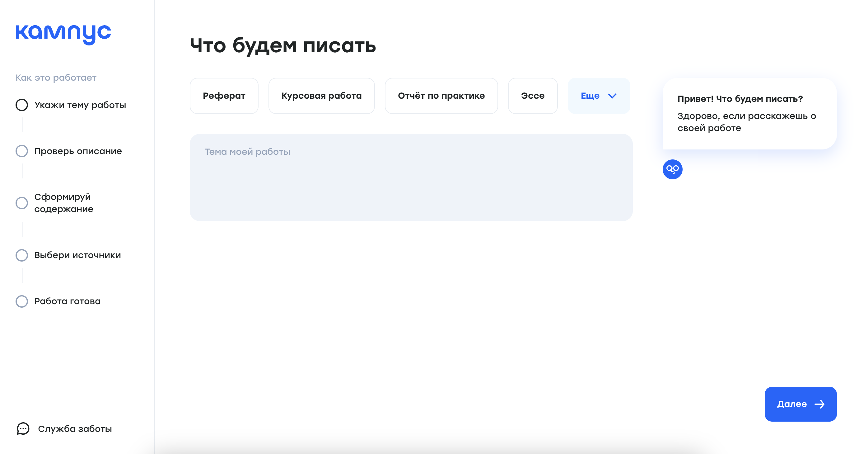868x454 pixels.
Task: Click the speech bubble icon next to Служба заботы
Action: pos(23,429)
